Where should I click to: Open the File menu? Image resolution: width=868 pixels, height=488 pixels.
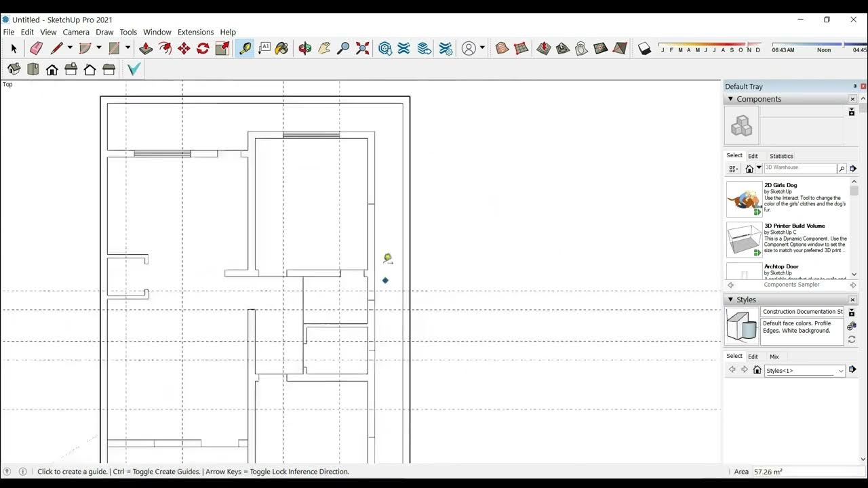pos(9,32)
